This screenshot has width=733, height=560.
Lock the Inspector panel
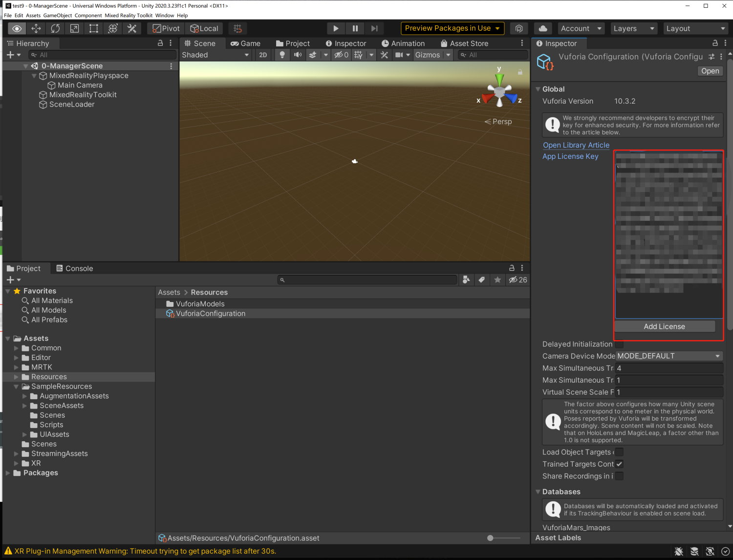pos(715,43)
